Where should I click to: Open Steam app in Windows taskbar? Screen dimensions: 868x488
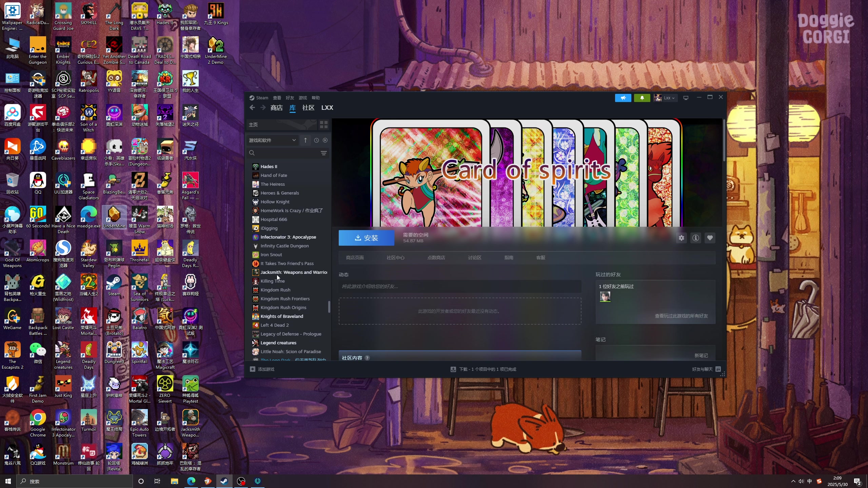click(224, 481)
